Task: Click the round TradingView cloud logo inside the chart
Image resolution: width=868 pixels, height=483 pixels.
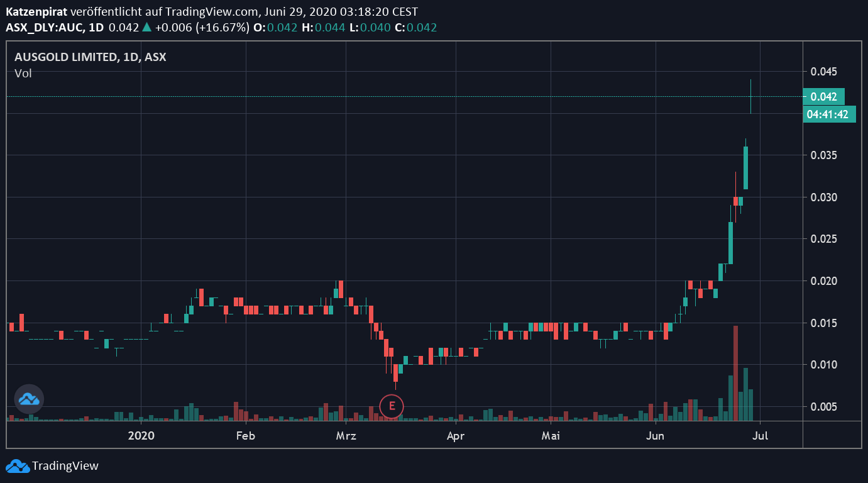Action: (x=29, y=399)
